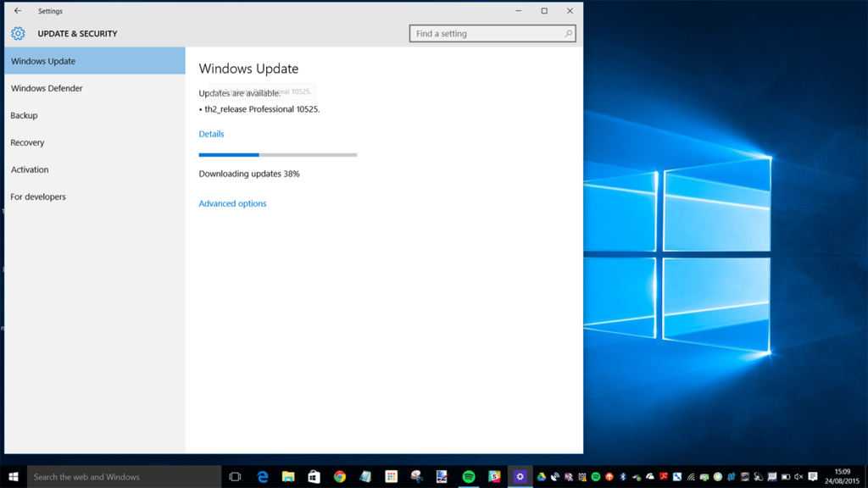
Task: Click the Bluetooth icon in the system tray
Action: 622,476
